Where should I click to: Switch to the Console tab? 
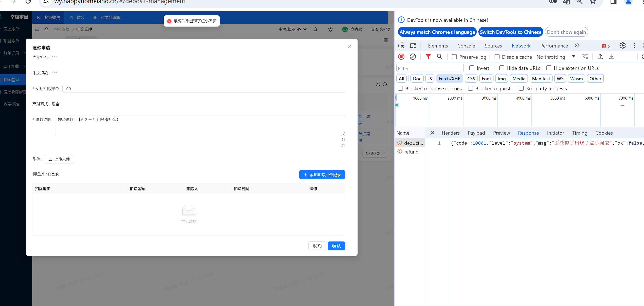pos(466,46)
